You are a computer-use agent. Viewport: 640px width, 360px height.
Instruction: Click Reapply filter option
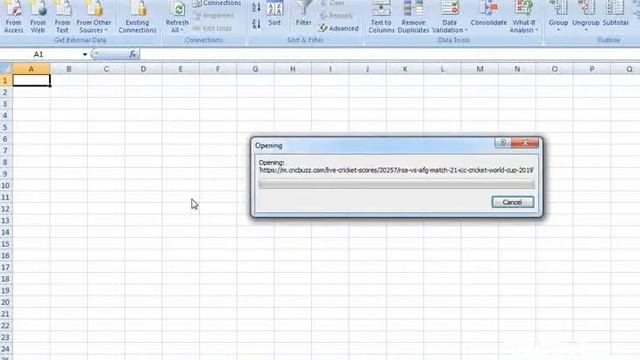click(x=336, y=16)
